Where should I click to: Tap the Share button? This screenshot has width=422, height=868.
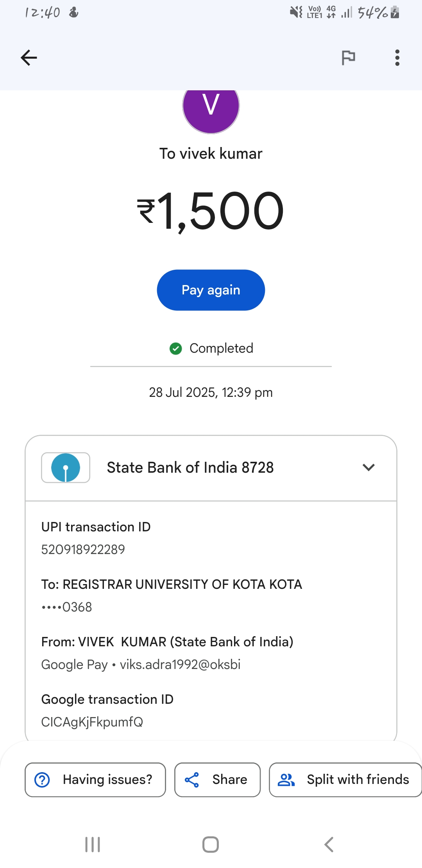[x=217, y=780]
